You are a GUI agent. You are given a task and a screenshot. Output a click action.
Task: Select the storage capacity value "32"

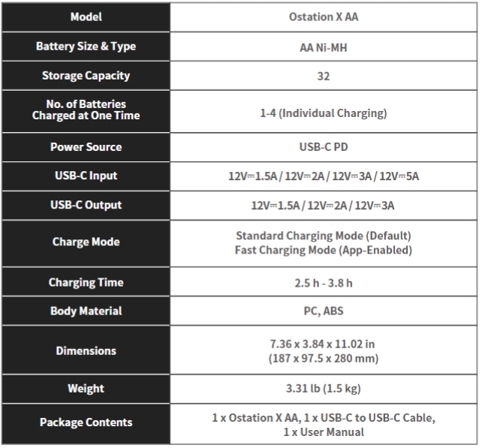coord(324,76)
